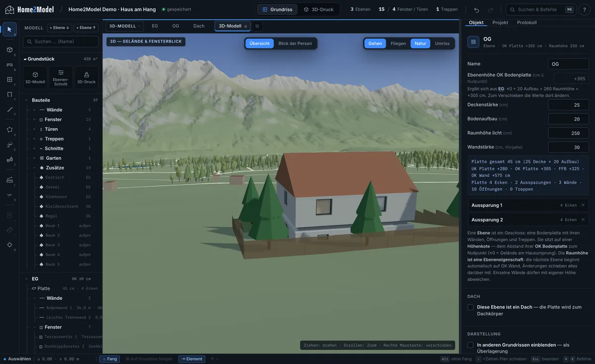The image size is (595, 364).
Task: Switch to the EG plan tab
Action: [x=155, y=26]
